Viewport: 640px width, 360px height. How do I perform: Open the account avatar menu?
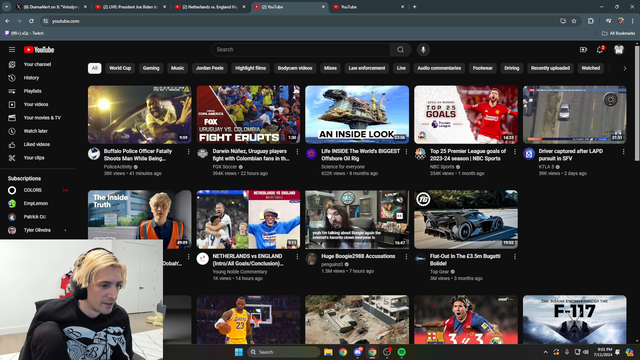(x=619, y=50)
